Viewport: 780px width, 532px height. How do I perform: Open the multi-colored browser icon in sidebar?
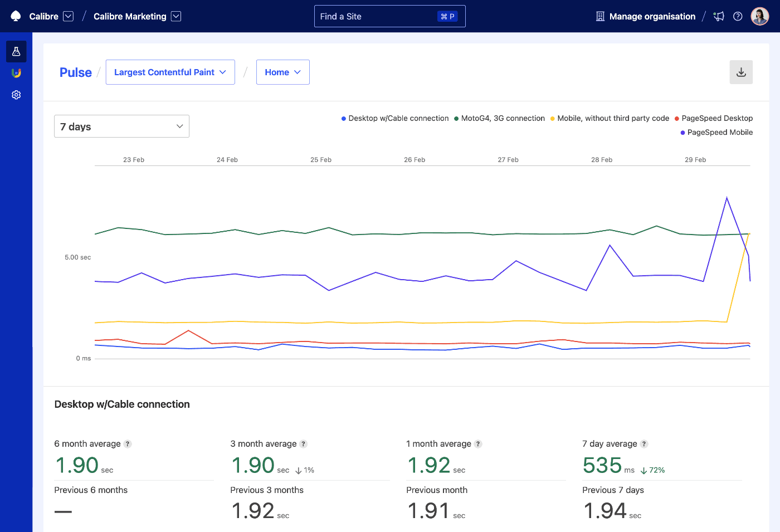16,72
